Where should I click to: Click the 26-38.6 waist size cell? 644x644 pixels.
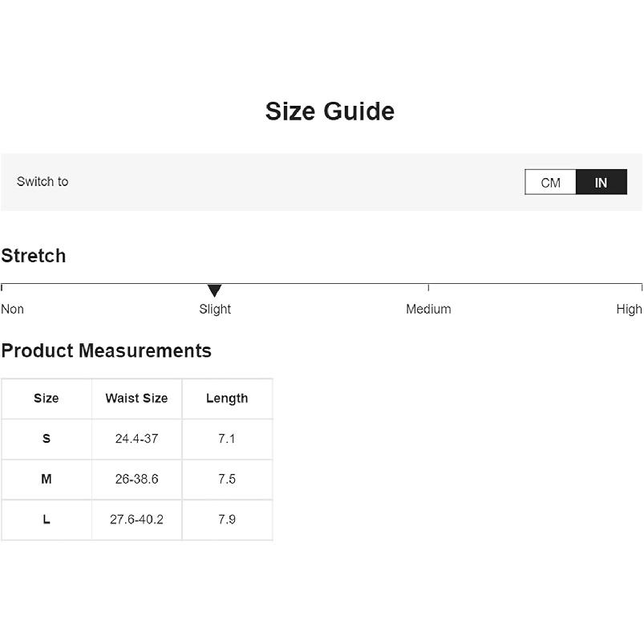tap(136, 479)
